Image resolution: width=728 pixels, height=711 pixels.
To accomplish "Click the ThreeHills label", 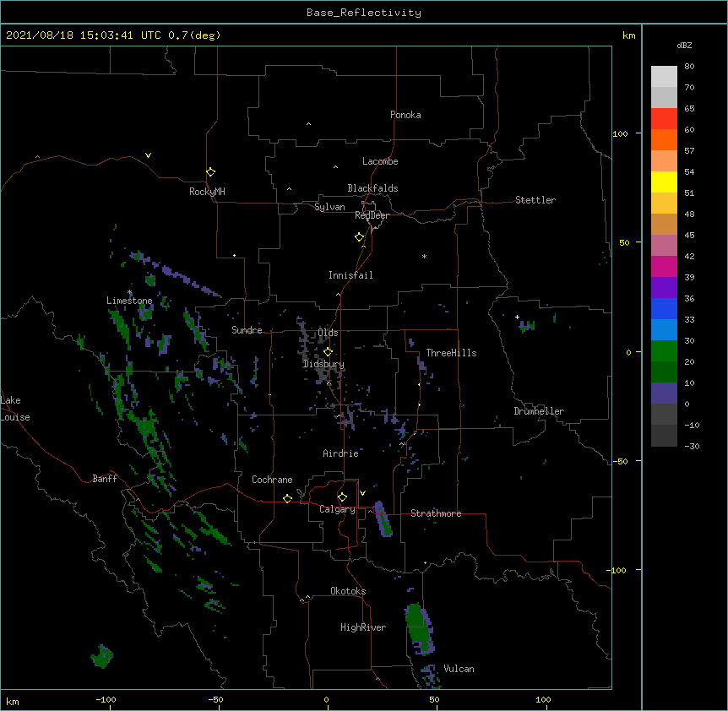I will (x=451, y=353).
